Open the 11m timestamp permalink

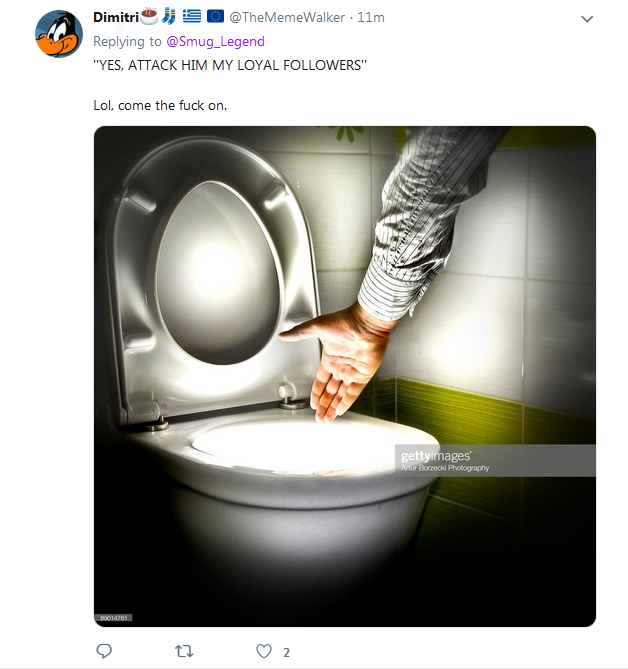coord(371,17)
